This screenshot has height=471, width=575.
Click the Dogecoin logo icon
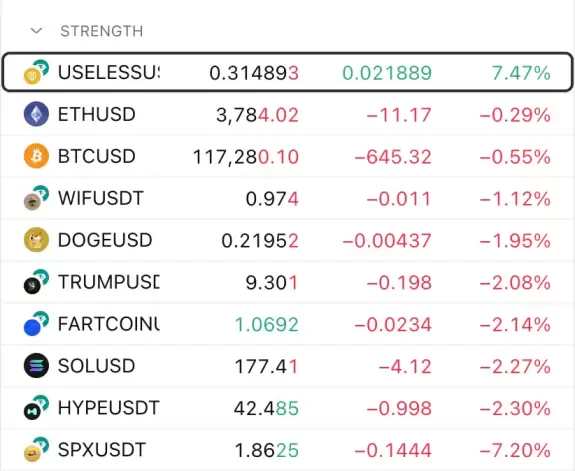[36, 240]
